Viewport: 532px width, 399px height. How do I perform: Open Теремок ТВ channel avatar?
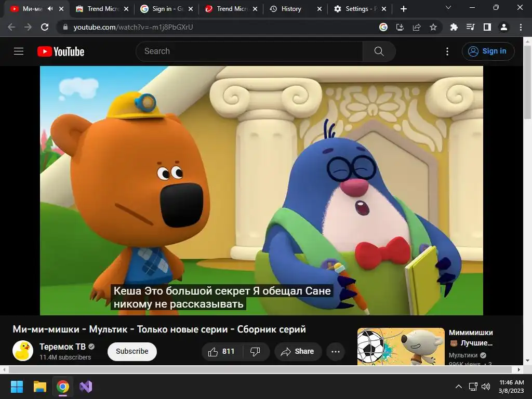(x=23, y=351)
